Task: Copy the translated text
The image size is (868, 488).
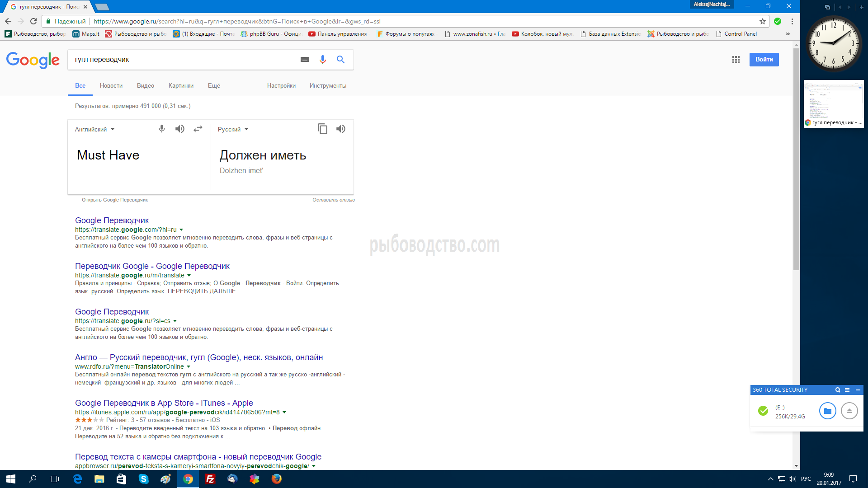Action: pyautogui.click(x=322, y=129)
